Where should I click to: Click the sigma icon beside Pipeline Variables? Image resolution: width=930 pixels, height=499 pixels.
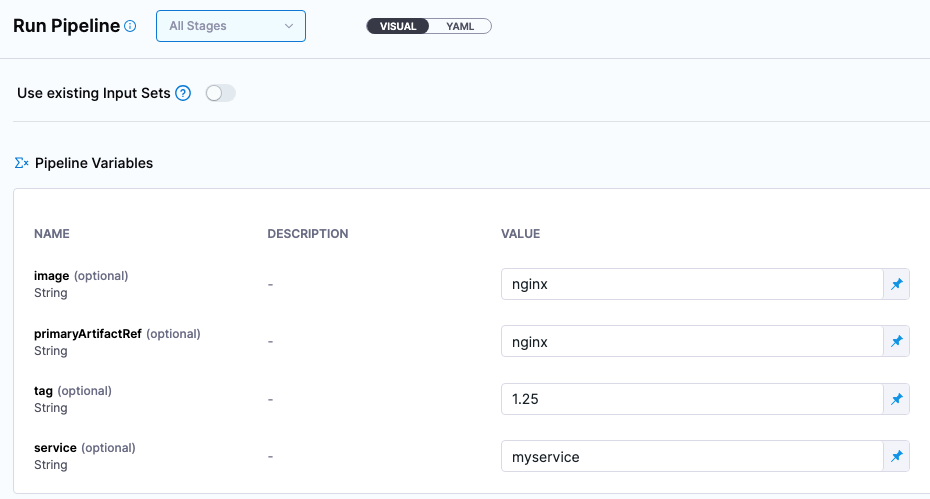tap(21, 163)
